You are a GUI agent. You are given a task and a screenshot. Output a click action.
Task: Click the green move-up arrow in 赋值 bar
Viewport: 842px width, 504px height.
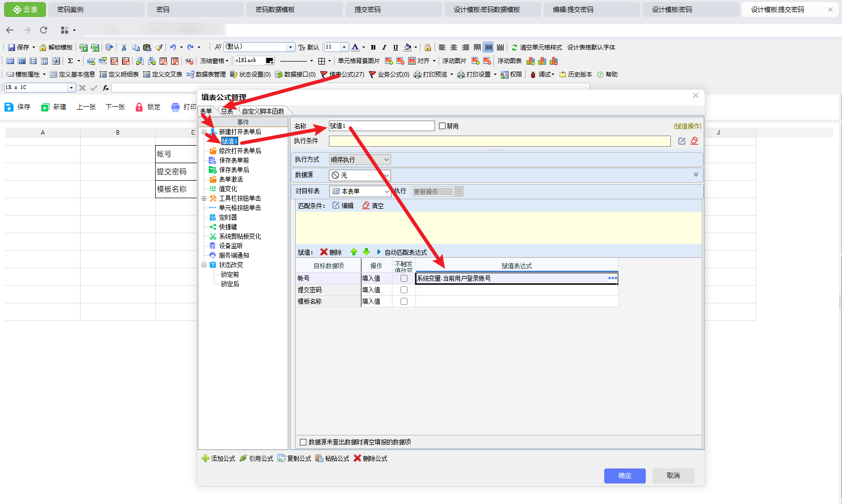[x=354, y=252]
